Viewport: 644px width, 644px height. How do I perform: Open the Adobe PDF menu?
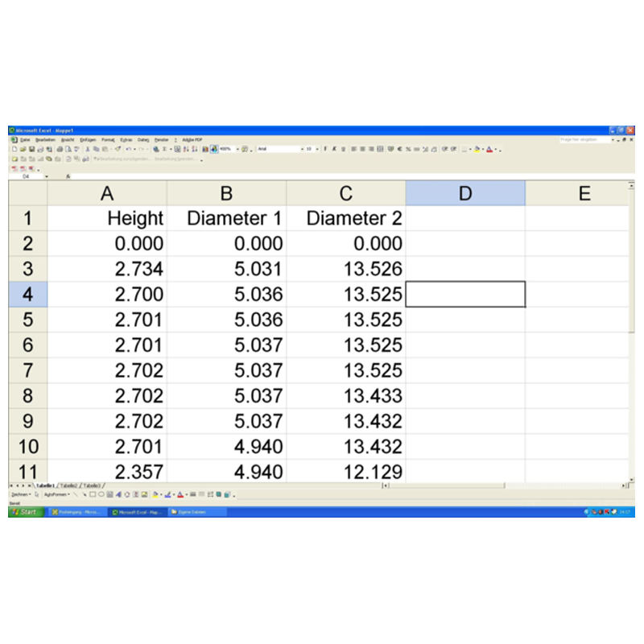coord(192,140)
